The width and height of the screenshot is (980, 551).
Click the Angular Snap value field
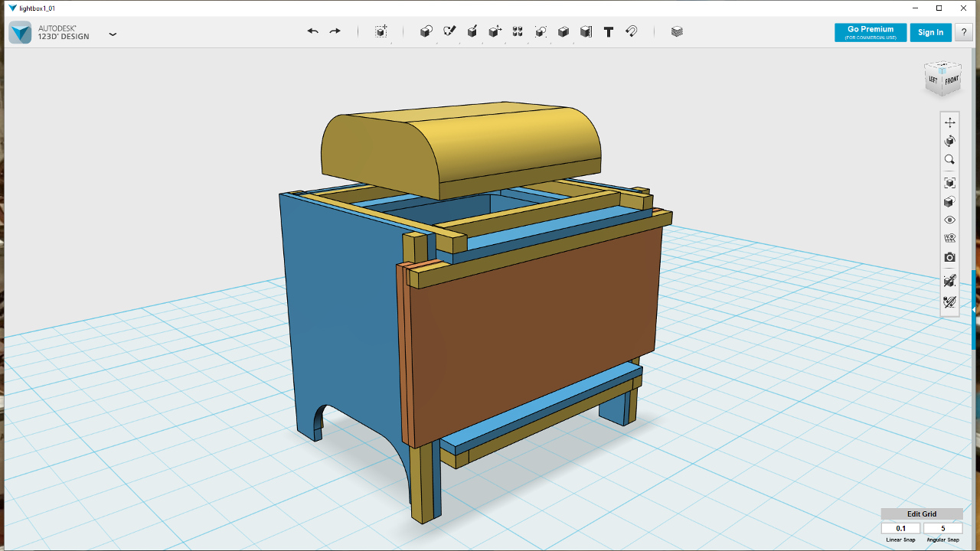[942, 529]
